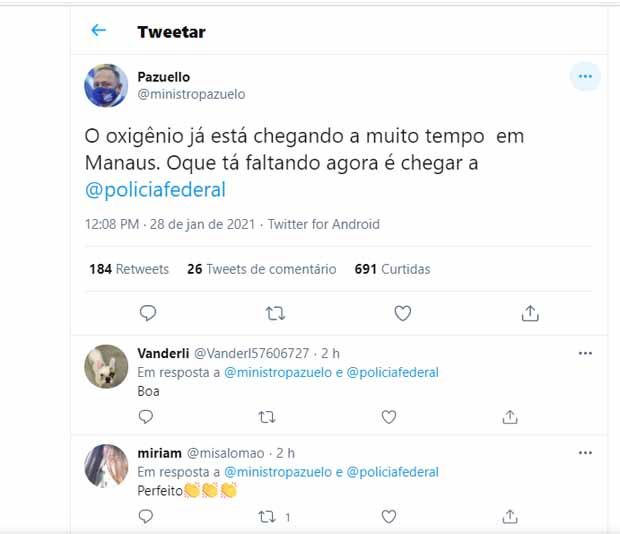Retweet Vanderli's reply
The image size is (620, 534).
point(267,417)
